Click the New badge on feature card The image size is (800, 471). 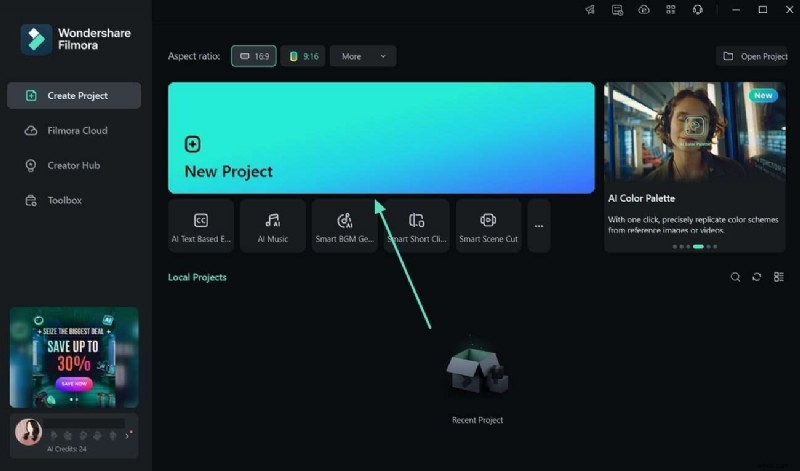pos(763,95)
